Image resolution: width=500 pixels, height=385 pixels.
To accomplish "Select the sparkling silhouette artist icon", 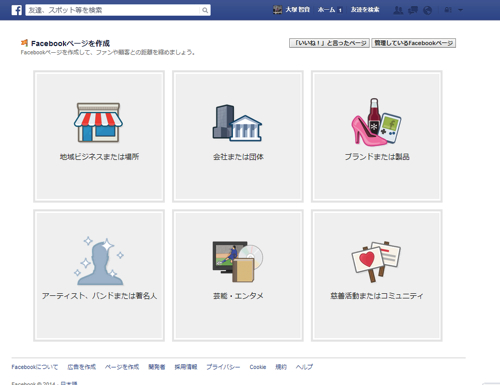I will tap(99, 261).
